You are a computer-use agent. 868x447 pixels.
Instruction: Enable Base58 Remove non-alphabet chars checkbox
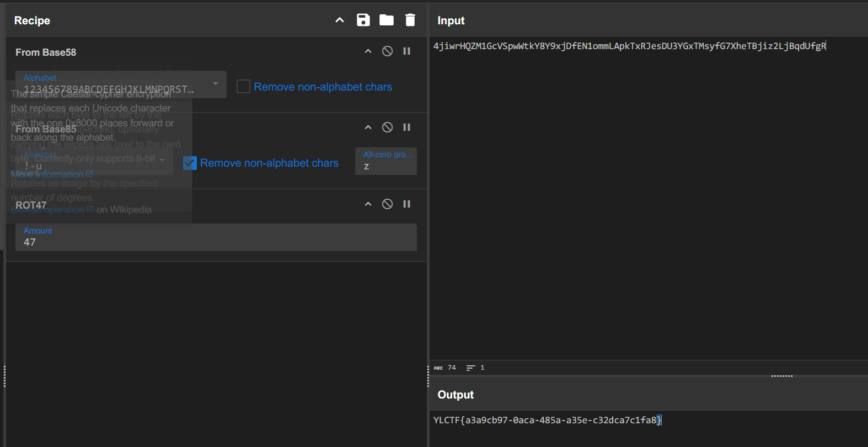243,87
